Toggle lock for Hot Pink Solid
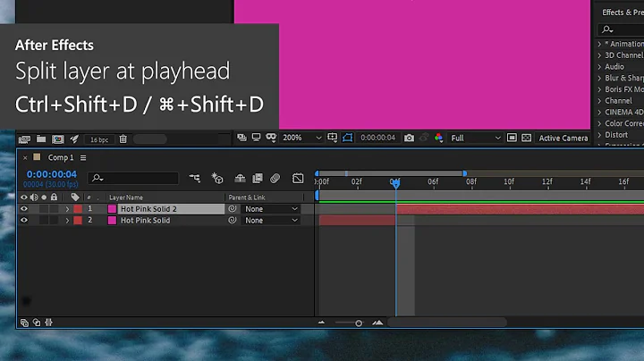The width and height of the screenshot is (644, 361). 54,221
